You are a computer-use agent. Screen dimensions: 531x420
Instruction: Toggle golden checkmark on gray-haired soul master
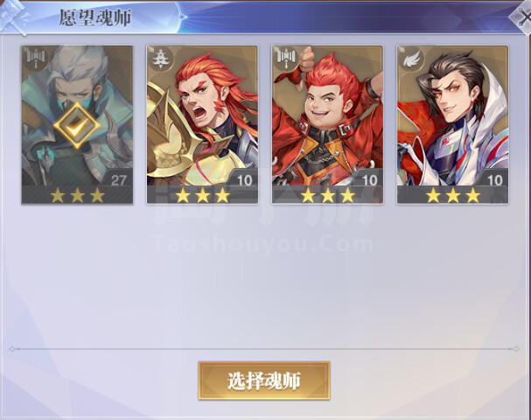coord(77,125)
